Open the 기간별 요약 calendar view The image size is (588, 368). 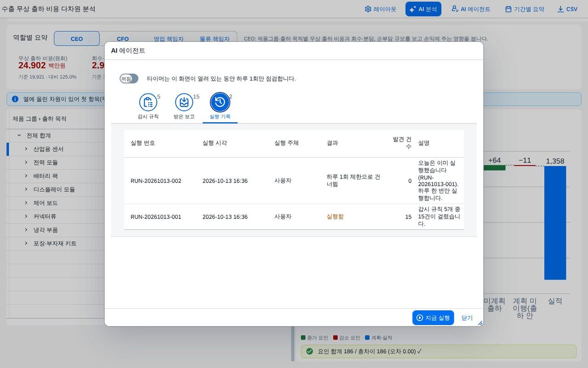(525, 9)
